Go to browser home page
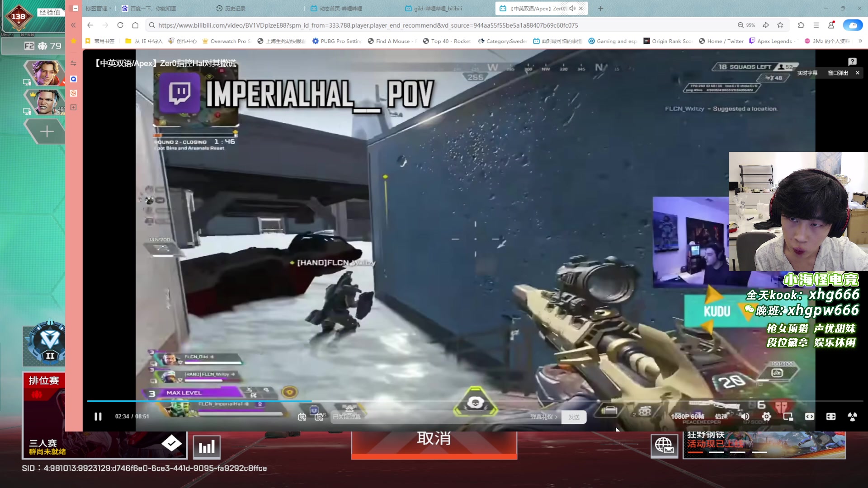The height and width of the screenshot is (488, 868). click(x=135, y=25)
